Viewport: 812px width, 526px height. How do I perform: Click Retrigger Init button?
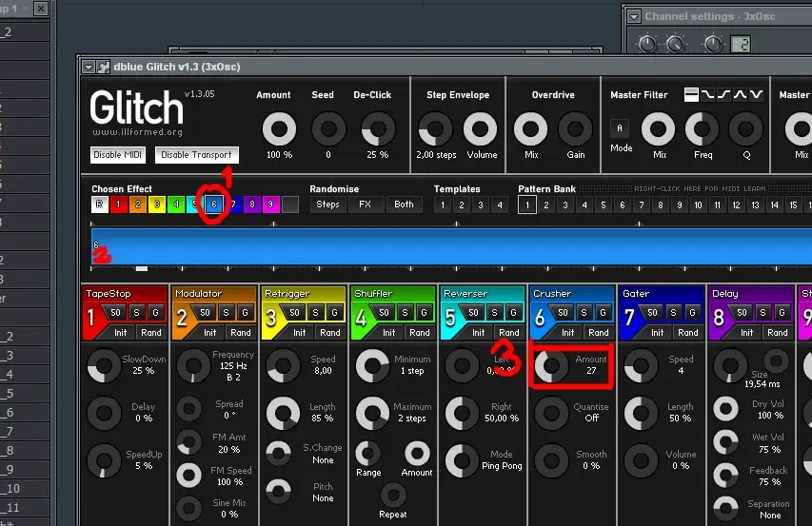299,333
